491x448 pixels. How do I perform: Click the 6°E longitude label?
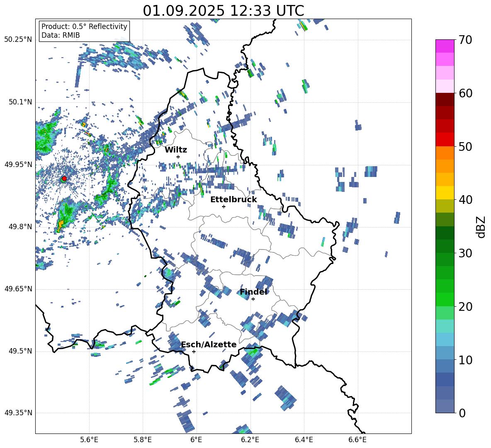tap(196, 440)
